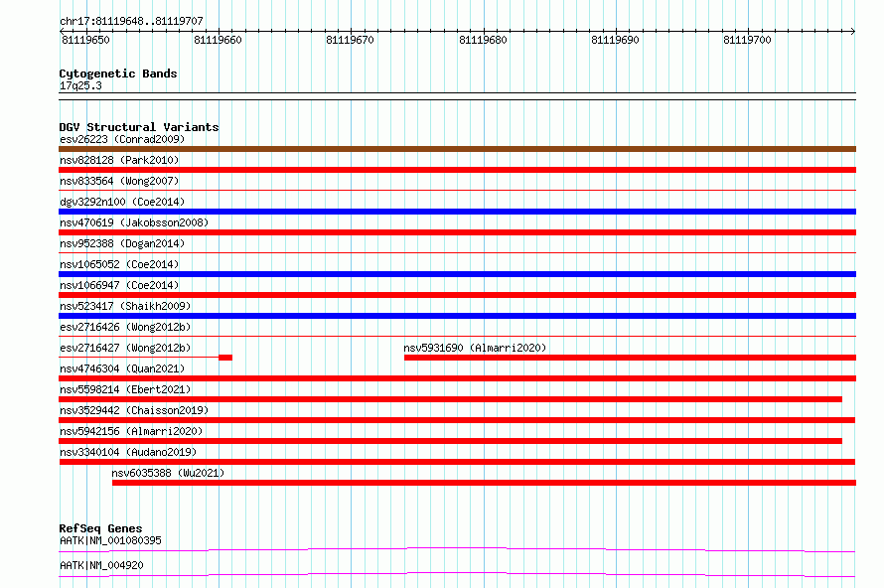The image size is (884, 588).
Task: Open nsv3340104 (Audano2019) variant label
Action: pyautogui.click(x=128, y=452)
